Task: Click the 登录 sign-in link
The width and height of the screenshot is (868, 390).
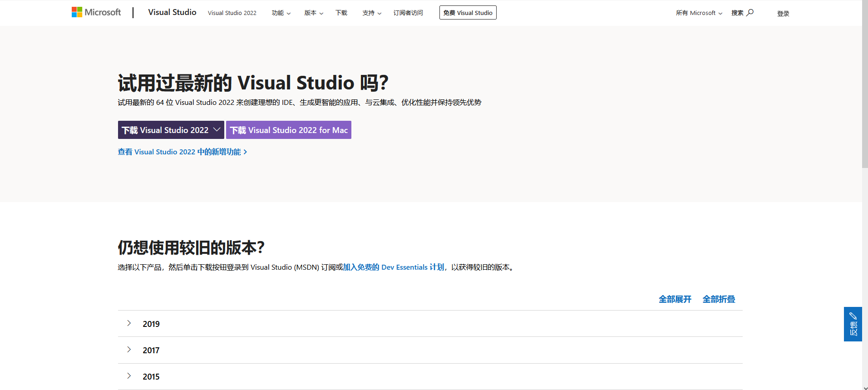Action: pos(783,14)
